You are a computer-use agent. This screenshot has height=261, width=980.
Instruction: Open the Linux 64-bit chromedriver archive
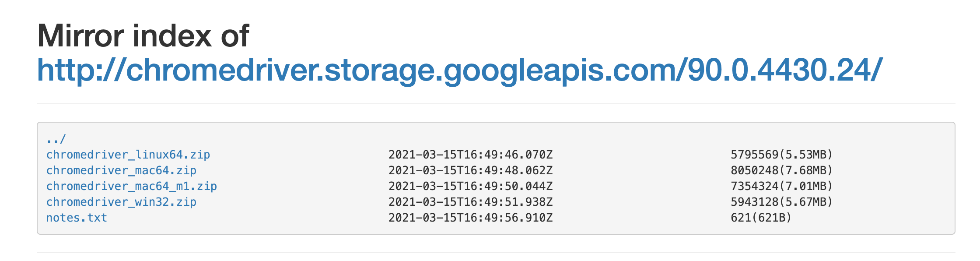pos(128,154)
